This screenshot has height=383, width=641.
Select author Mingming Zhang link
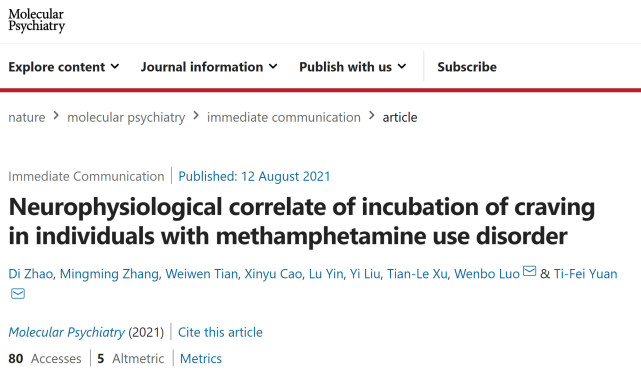(109, 273)
